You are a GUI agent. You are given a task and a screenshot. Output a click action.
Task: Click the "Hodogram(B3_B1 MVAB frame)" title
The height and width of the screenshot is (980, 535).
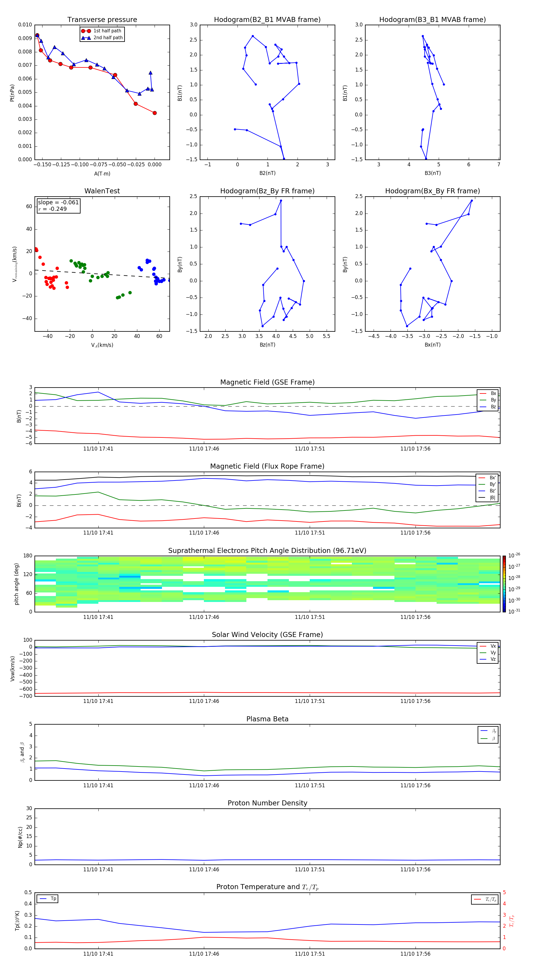tap(432, 20)
